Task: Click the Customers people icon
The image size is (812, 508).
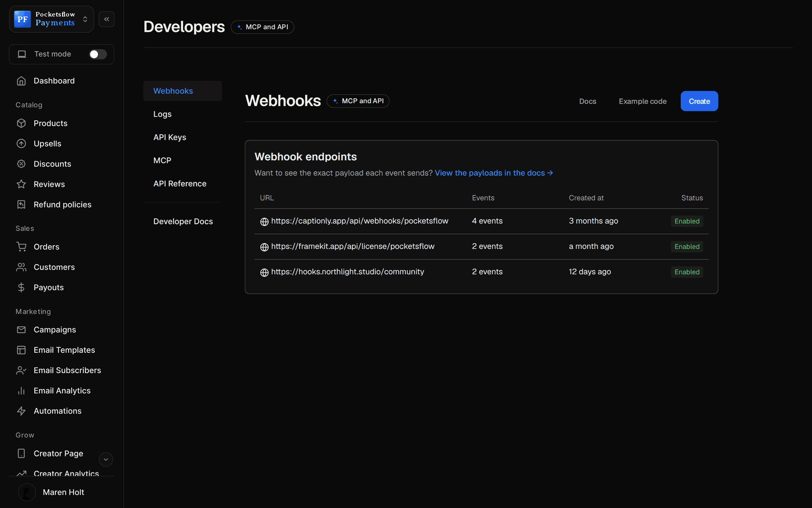Action: point(21,267)
